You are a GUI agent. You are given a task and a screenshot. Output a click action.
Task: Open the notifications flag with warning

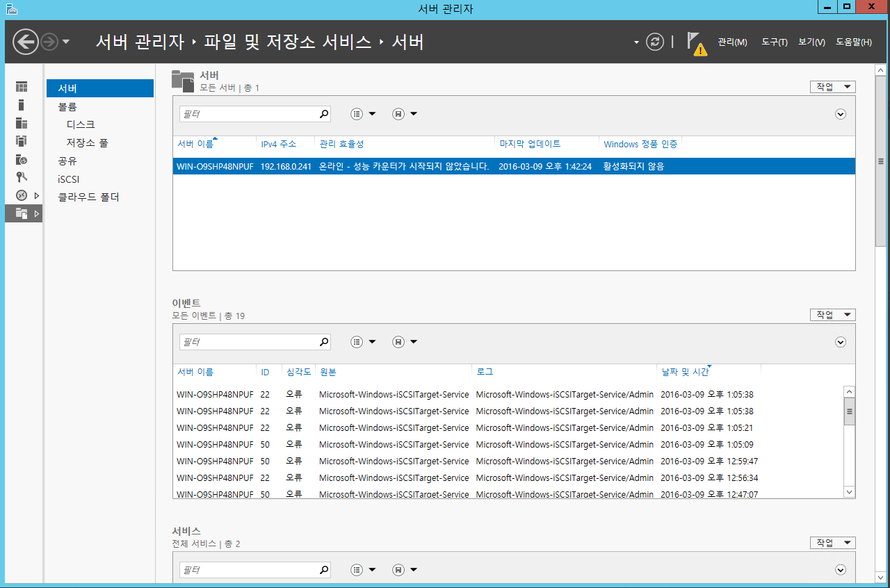696,43
